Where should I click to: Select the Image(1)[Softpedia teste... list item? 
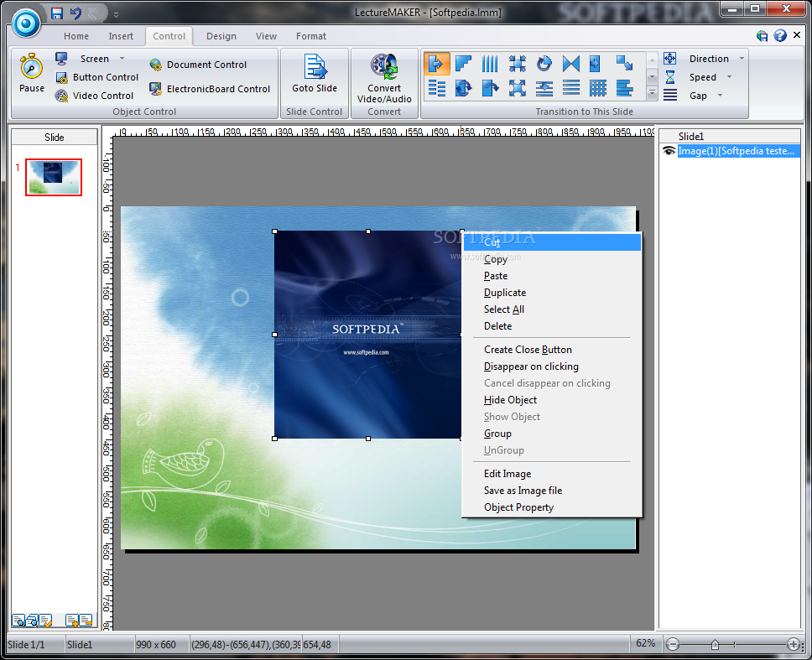click(738, 151)
